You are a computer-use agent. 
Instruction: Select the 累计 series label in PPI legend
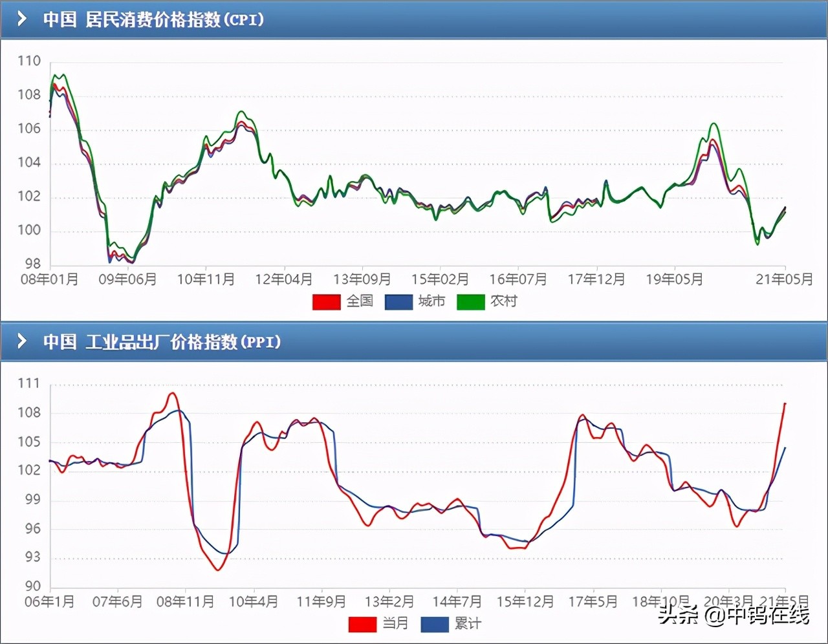[x=468, y=623]
